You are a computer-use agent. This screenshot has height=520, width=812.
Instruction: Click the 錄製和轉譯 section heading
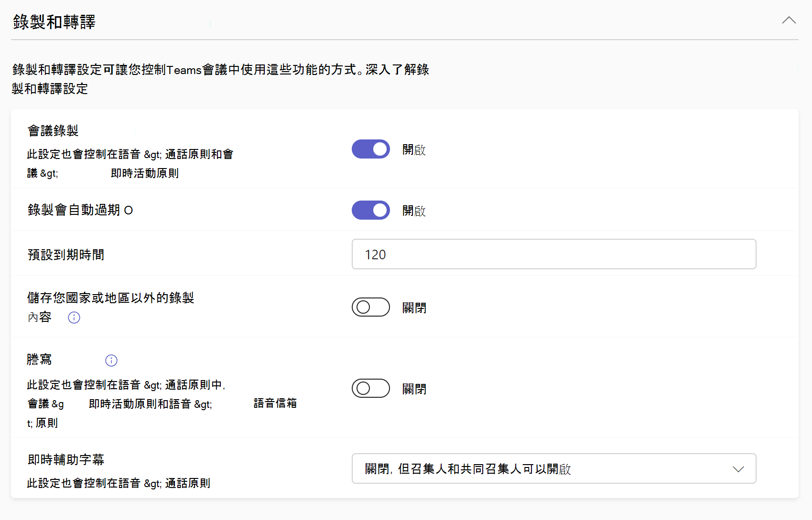(x=54, y=22)
